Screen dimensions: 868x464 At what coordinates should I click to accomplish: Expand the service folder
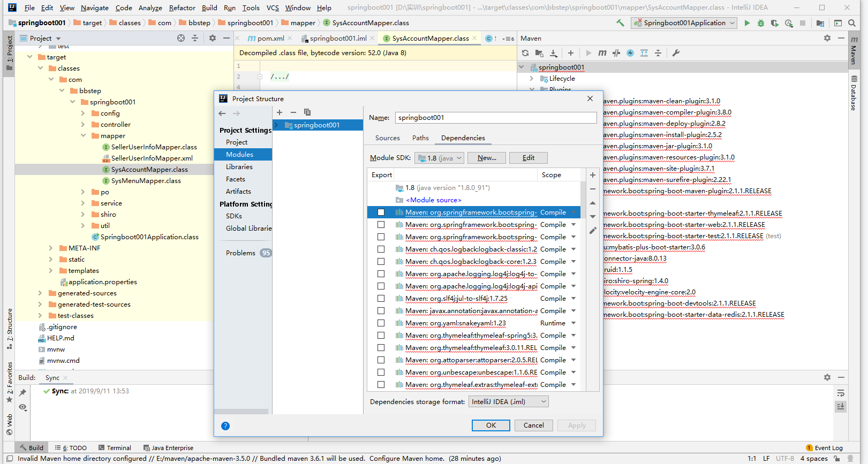[83, 203]
